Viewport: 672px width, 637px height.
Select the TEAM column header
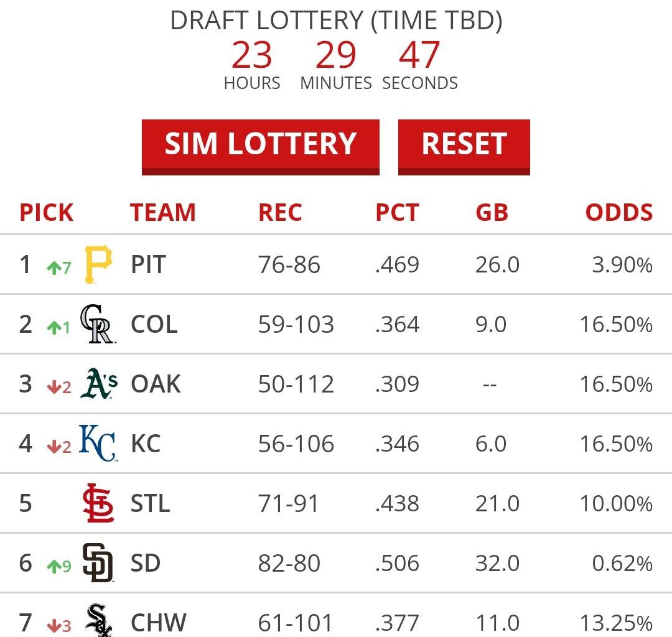tap(164, 213)
